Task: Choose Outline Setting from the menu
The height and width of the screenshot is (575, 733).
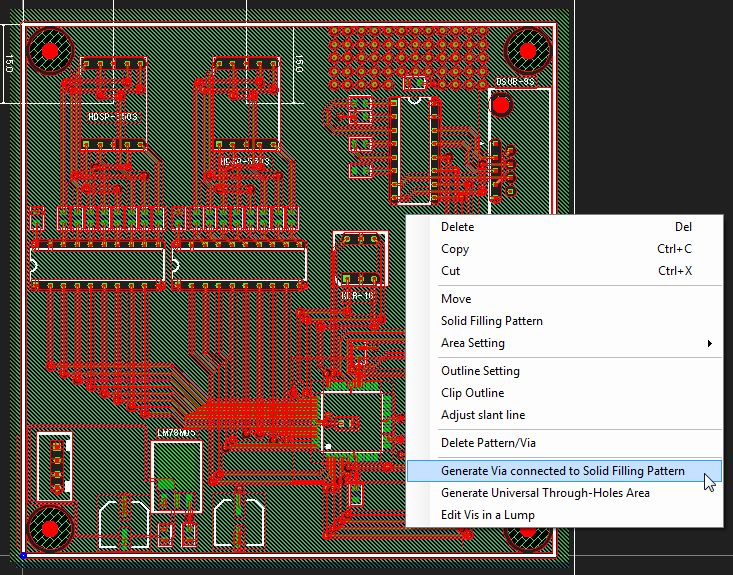Action: point(565,371)
